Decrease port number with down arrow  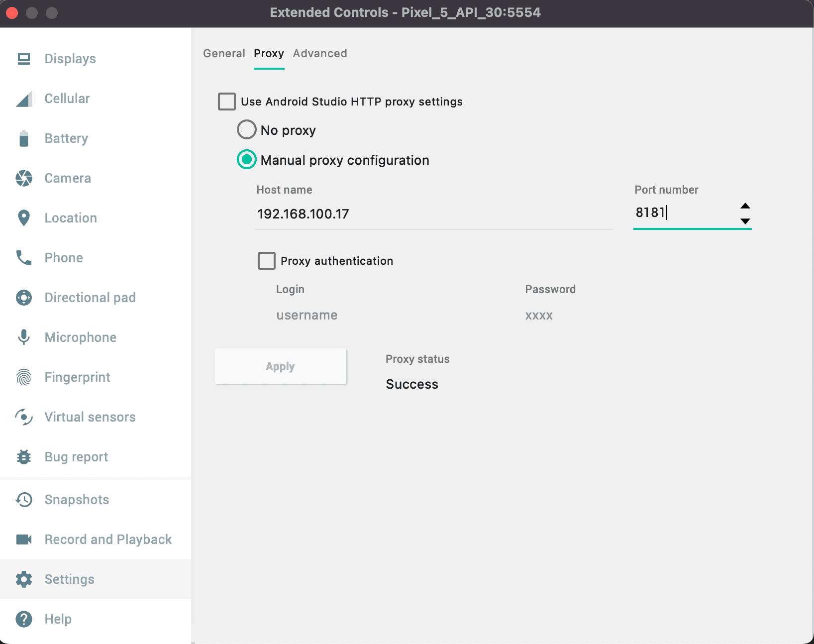tap(745, 221)
